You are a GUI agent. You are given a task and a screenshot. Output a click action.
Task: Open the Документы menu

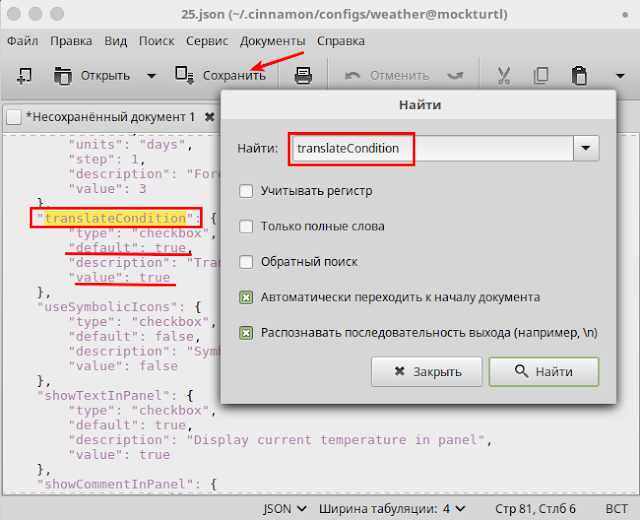[x=272, y=41]
